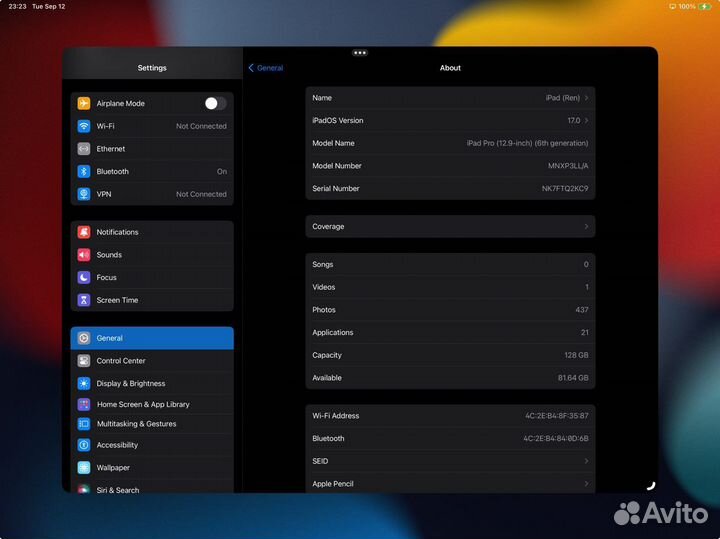720x539 pixels.
Task: Open Display & Brightness settings
Action: pos(152,383)
